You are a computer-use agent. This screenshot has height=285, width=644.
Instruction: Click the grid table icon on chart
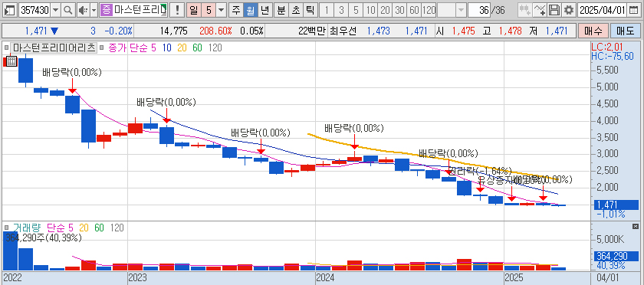point(11,61)
